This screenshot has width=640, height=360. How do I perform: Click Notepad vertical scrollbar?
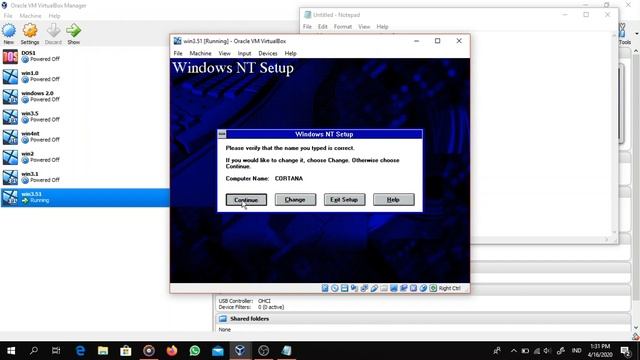615,135
